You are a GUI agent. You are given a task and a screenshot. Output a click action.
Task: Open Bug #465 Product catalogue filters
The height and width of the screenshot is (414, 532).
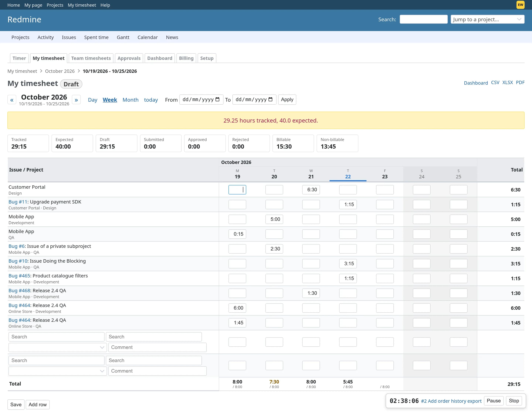19,276
